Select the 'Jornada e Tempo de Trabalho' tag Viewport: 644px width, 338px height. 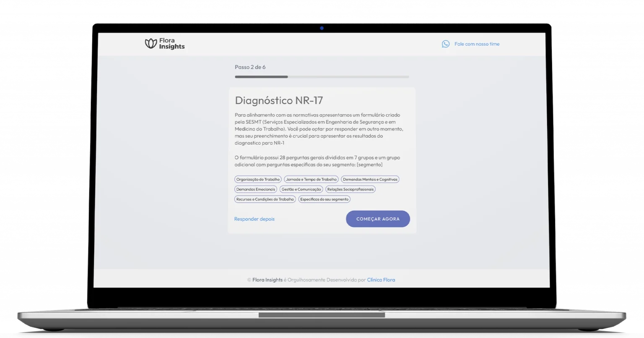pos(311,179)
